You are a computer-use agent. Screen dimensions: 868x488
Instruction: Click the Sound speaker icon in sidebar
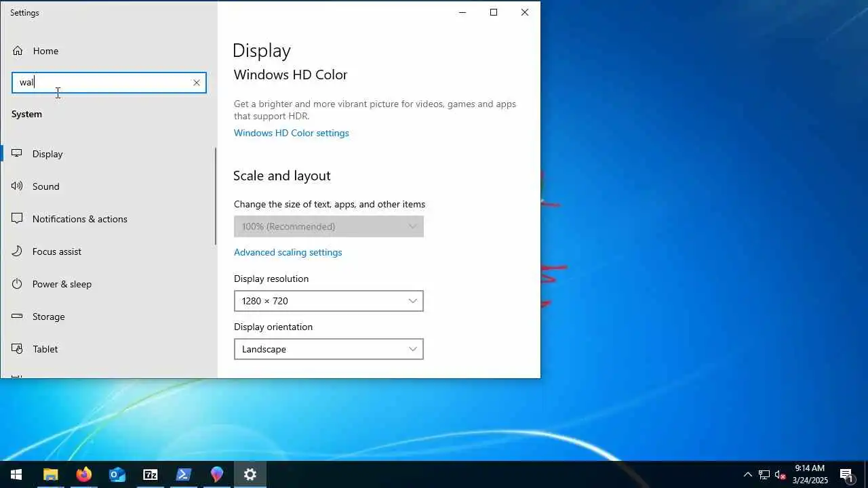point(17,186)
